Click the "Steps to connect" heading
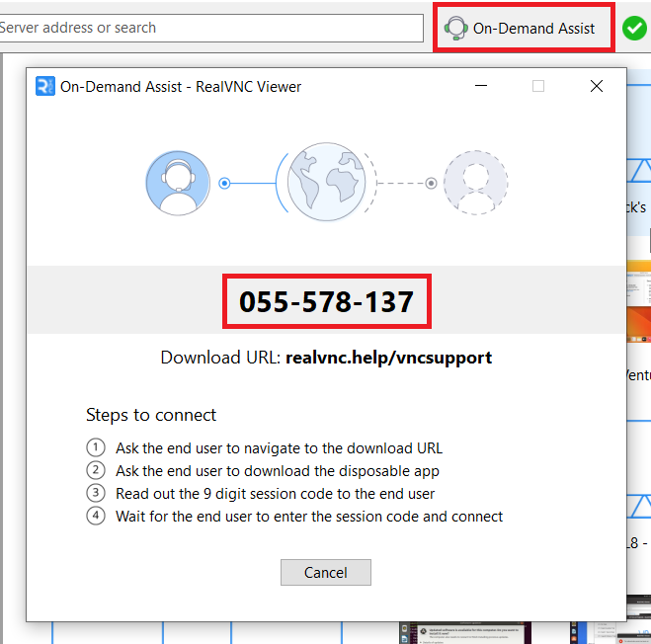 tap(151, 415)
